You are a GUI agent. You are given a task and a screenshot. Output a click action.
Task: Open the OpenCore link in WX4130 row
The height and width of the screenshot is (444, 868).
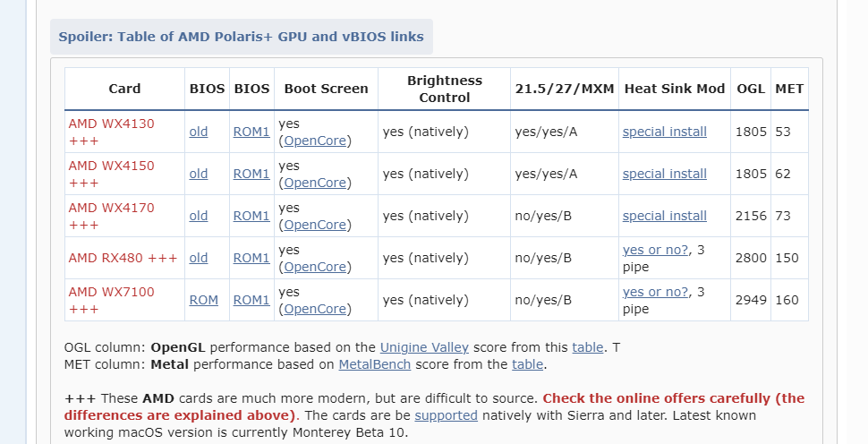coord(316,141)
